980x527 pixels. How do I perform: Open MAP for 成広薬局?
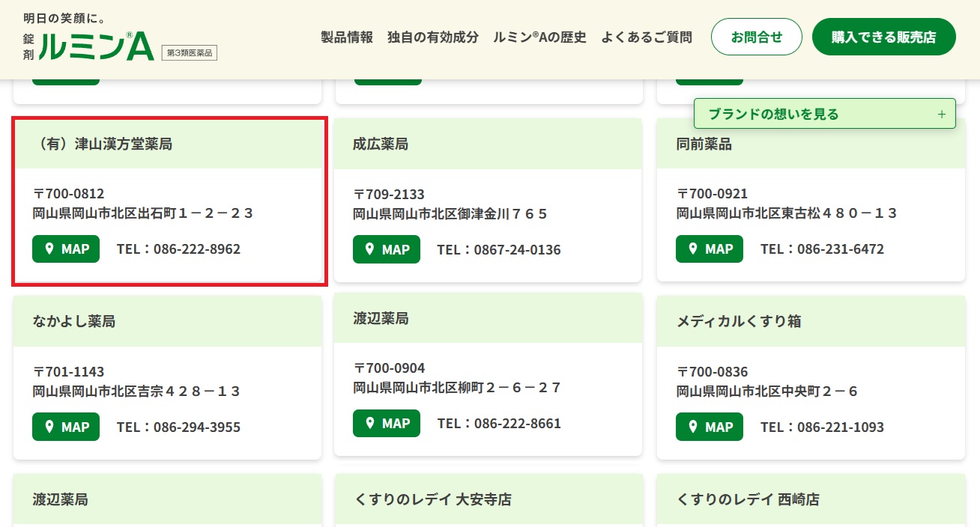coord(387,249)
